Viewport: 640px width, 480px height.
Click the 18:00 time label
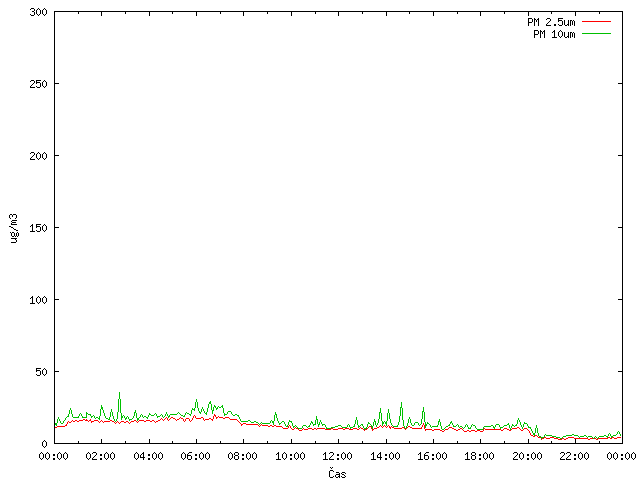tap(480, 456)
